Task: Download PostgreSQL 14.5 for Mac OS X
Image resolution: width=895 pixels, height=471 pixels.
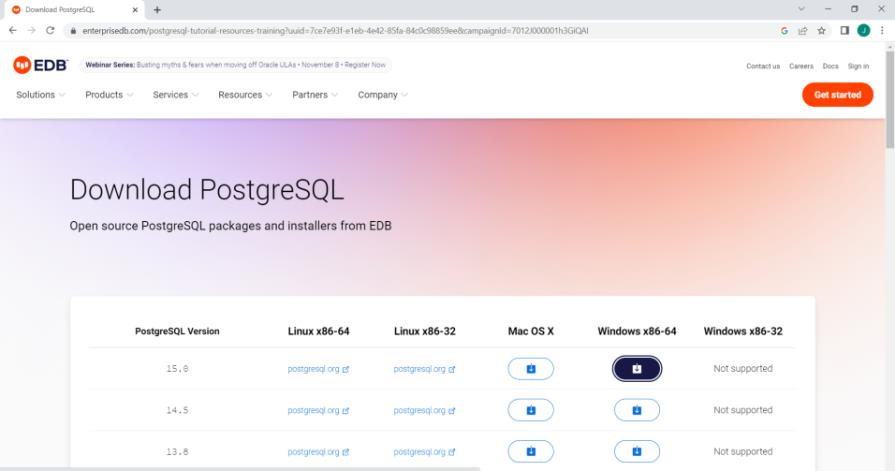Action: click(531, 410)
